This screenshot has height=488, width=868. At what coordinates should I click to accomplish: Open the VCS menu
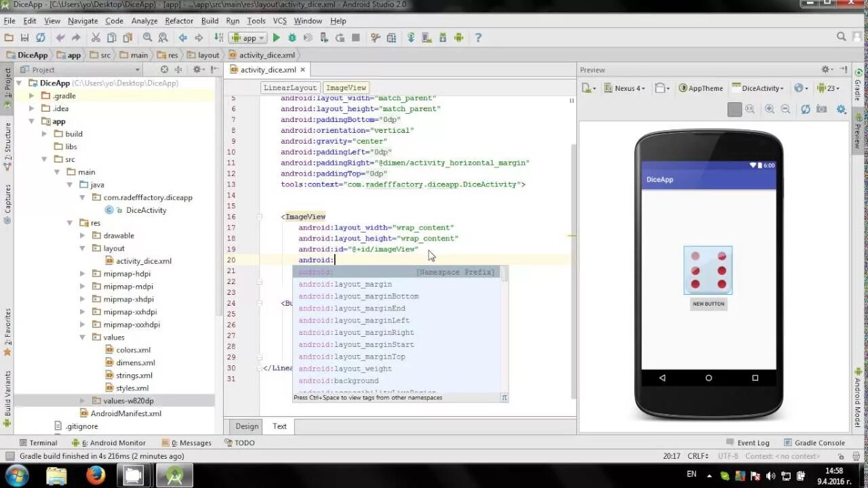point(280,21)
